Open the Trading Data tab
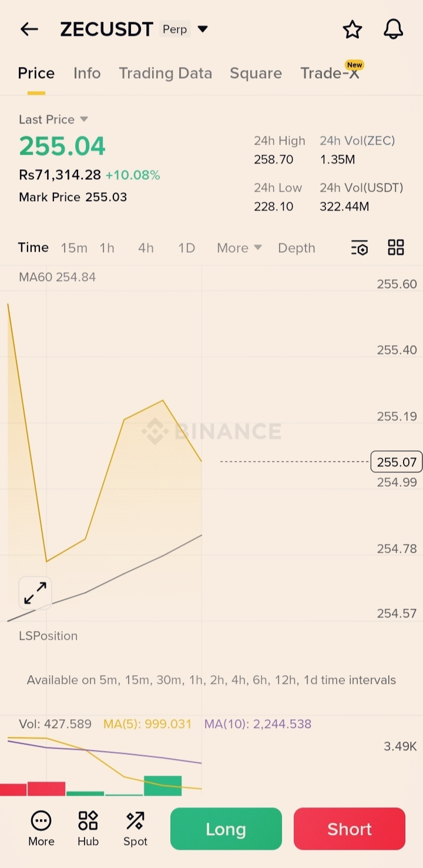This screenshot has height=868, width=423. coord(165,73)
